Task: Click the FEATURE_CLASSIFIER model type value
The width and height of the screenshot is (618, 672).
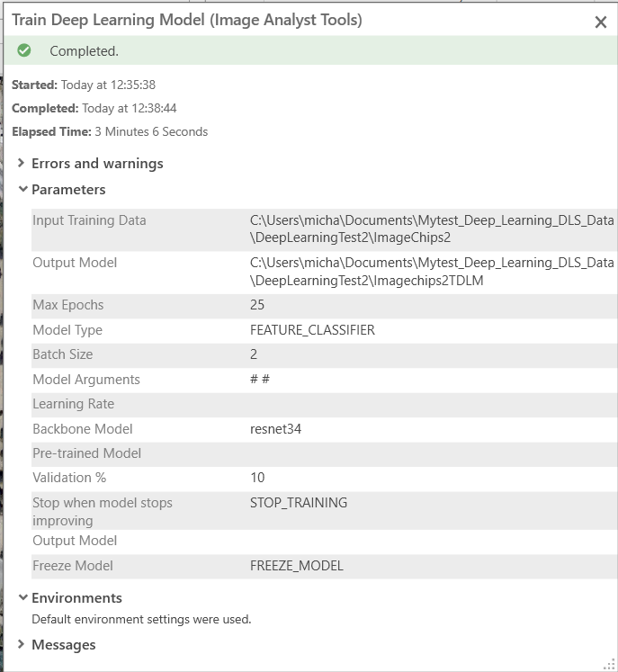Action: coord(312,330)
